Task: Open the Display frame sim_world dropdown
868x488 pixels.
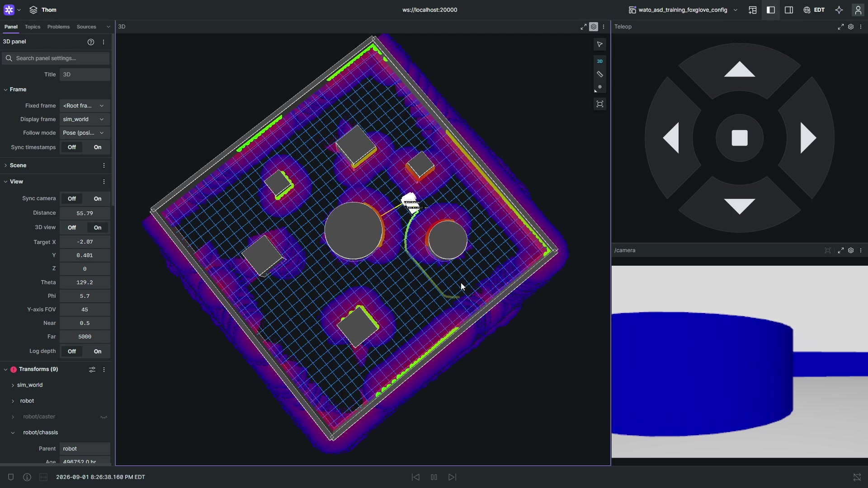Action: (x=85, y=119)
